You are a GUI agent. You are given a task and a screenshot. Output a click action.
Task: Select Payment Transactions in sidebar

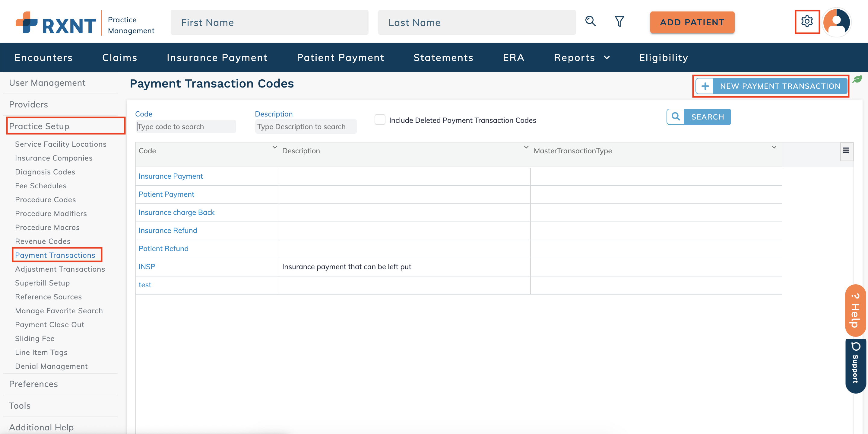pyautogui.click(x=55, y=255)
